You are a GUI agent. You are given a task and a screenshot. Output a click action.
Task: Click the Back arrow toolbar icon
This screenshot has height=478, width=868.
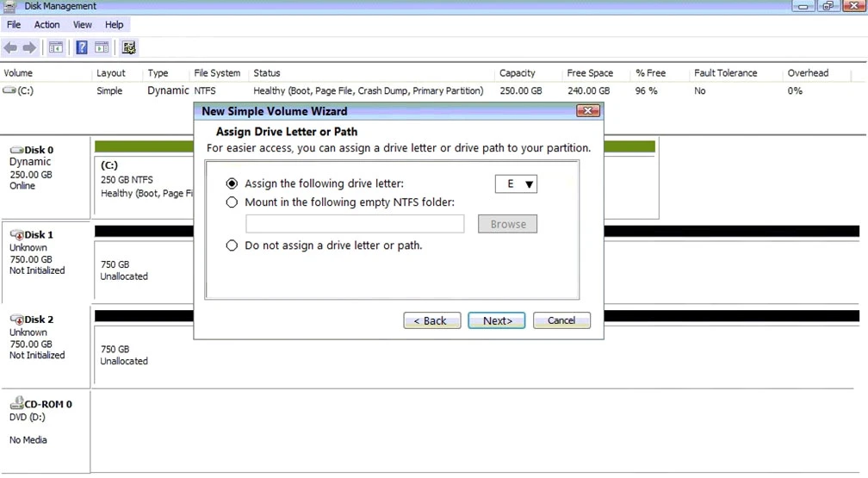click(x=10, y=48)
